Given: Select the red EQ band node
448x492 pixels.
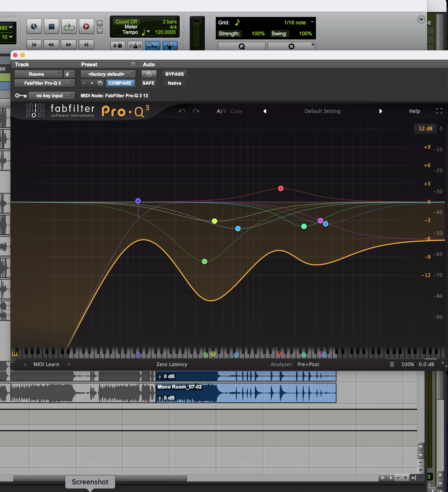Looking at the screenshot, I should point(281,188).
